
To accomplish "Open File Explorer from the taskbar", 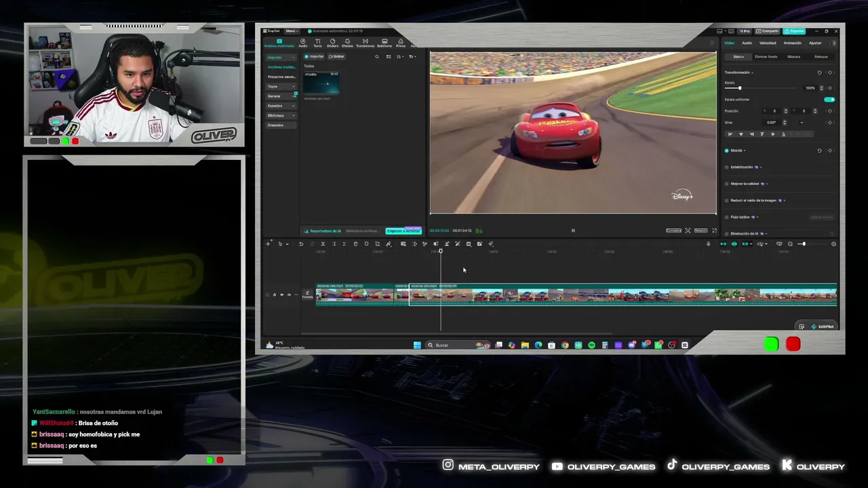I will pyautogui.click(x=525, y=345).
